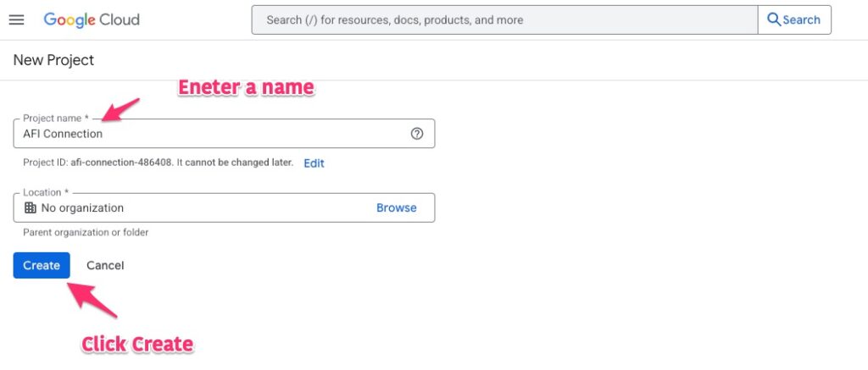Click the New Project page heading
868x370 pixels.
coord(53,60)
